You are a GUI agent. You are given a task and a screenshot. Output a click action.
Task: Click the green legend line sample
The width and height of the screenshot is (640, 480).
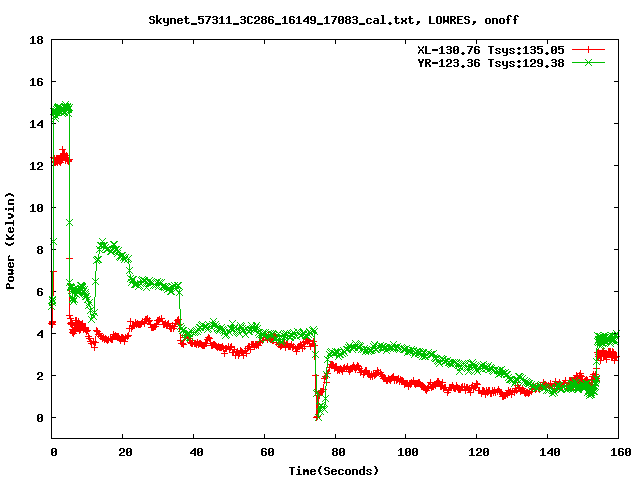588,63
